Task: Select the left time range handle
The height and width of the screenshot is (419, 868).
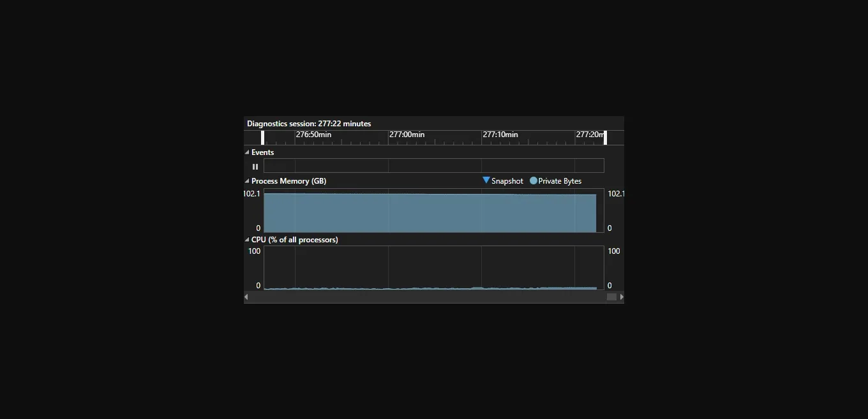Action: point(262,137)
